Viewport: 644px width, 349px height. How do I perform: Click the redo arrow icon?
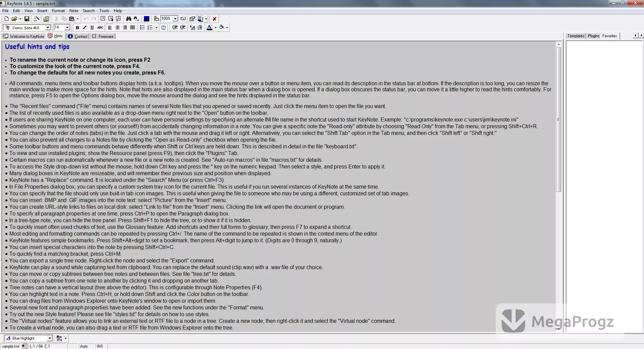[x=94, y=19]
